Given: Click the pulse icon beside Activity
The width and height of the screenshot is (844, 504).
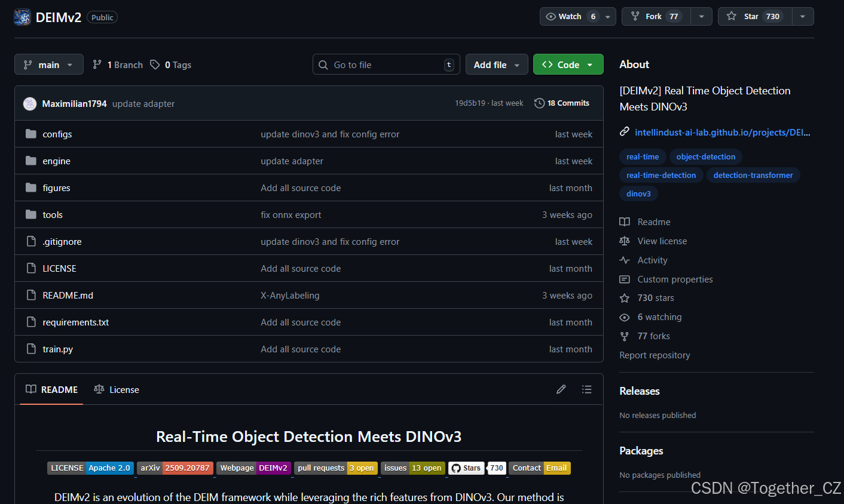Looking at the screenshot, I should 625,260.
